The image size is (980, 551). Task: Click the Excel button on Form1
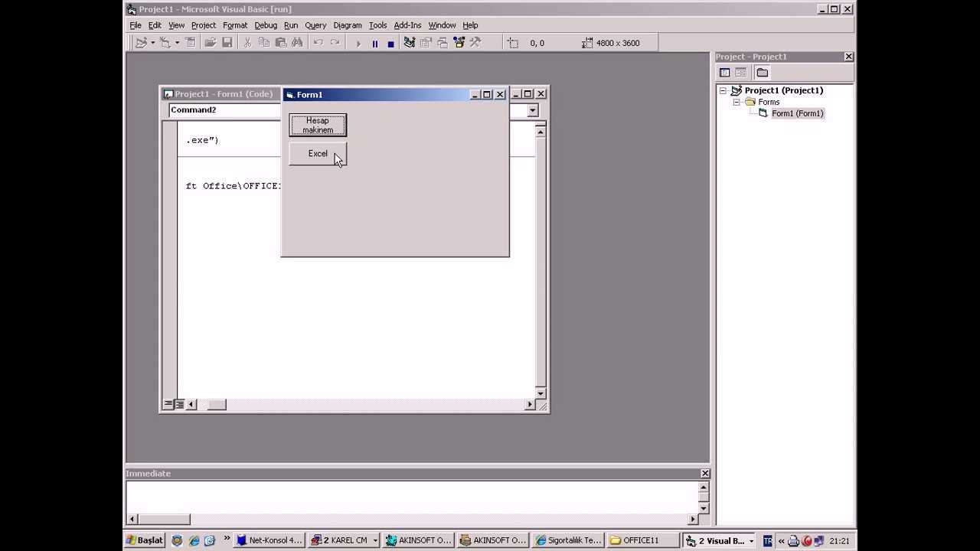pyautogui.click(x=318, y=154)
